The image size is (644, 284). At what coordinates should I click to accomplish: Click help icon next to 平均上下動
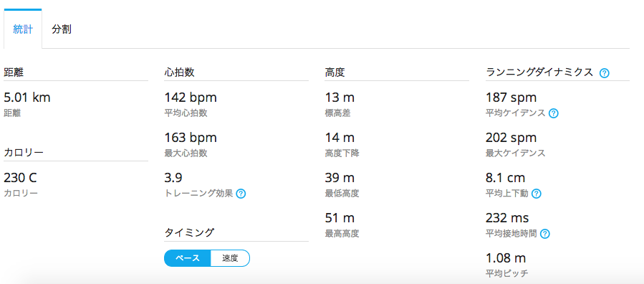pos(536,194)
